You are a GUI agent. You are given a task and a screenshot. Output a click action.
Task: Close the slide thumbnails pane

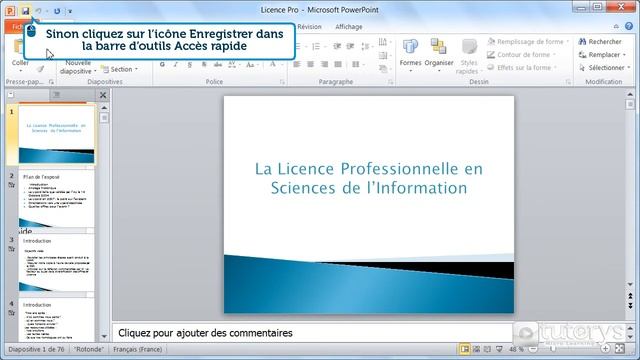103,95
